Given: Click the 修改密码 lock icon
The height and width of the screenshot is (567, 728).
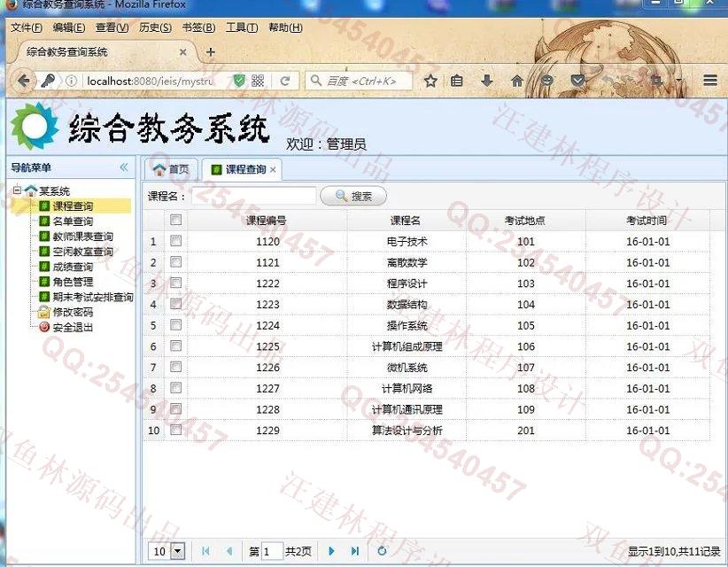Looking at the screenshot, I should pyautogui.click(x=43, y=312).
